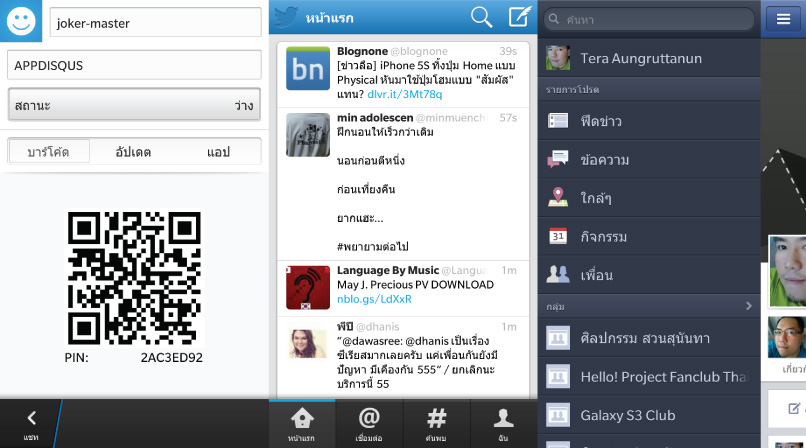
Task: Open ใกล้ๆ nearby places icon
Action: (x=558, y=197)
